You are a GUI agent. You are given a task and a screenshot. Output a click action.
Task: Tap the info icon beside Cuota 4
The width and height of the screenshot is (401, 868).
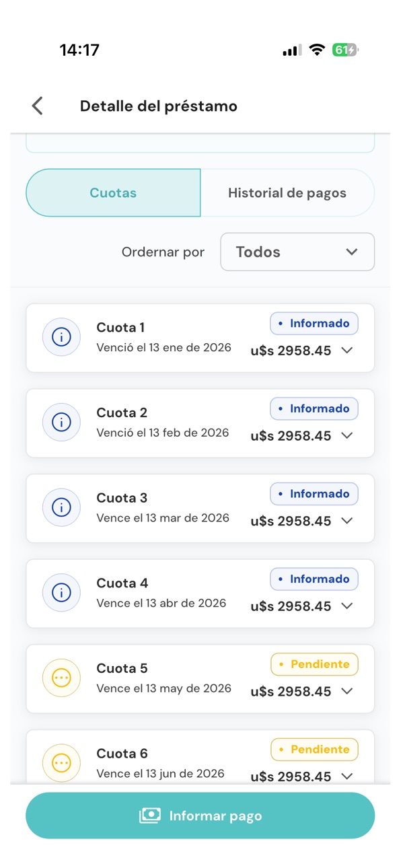coord(61,593)
